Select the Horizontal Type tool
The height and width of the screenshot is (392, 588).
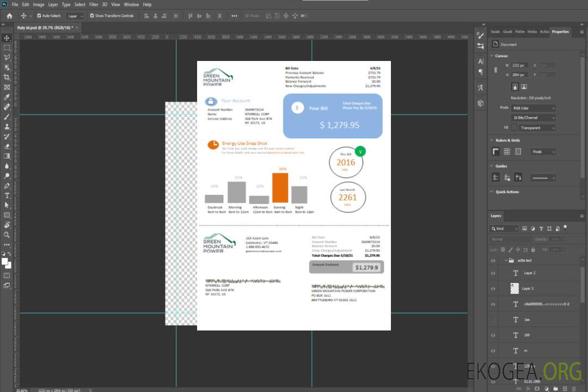[x=7, y=195]
